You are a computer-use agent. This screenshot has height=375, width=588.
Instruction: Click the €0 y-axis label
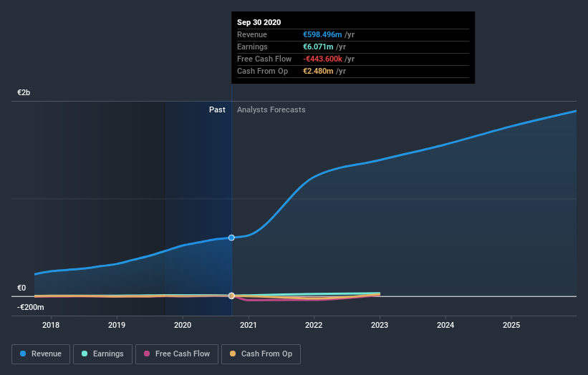coord(21,288)
